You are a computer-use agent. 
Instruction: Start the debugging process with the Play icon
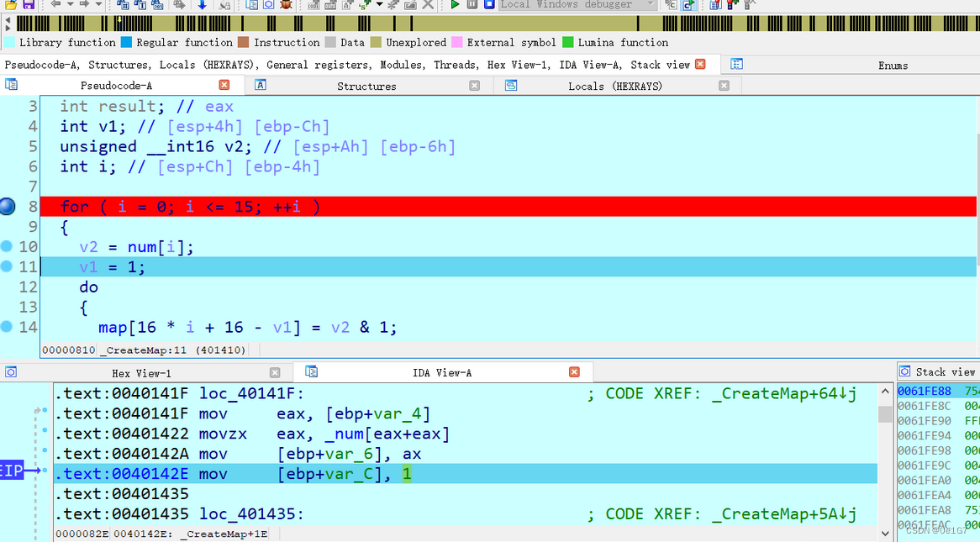[455, 5]
